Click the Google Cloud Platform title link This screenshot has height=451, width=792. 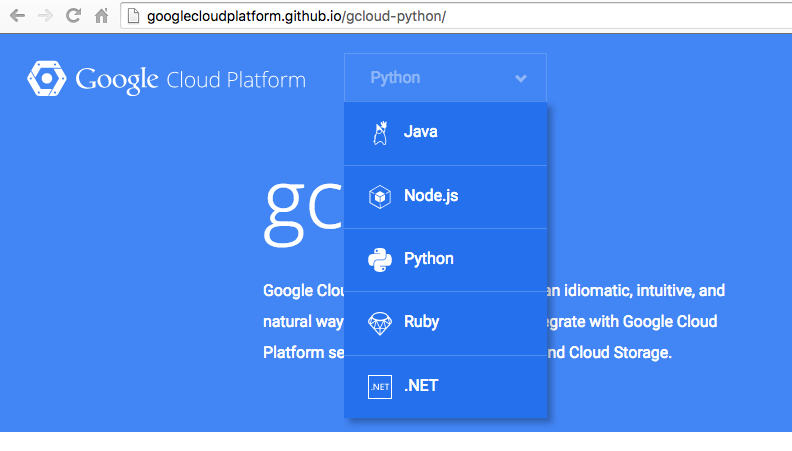point(191,80)
